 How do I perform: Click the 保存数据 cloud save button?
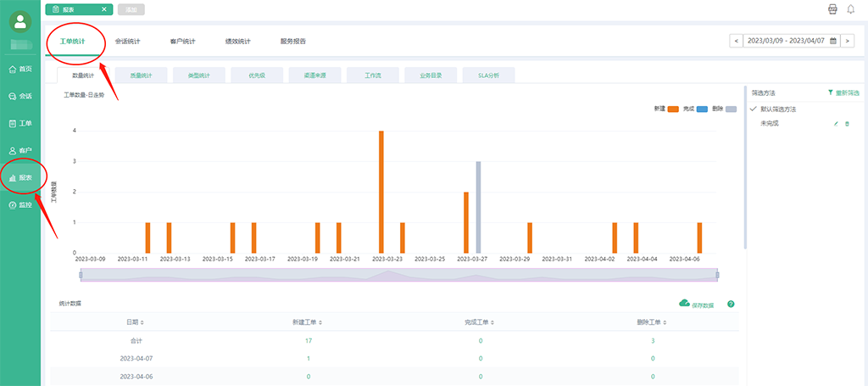[x=697, y=304]
